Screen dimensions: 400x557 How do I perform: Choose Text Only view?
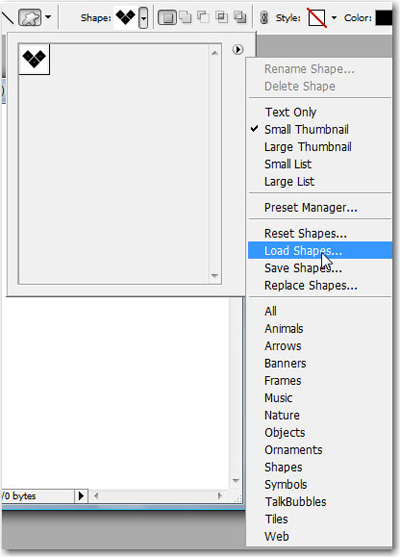tap(291, 112)
